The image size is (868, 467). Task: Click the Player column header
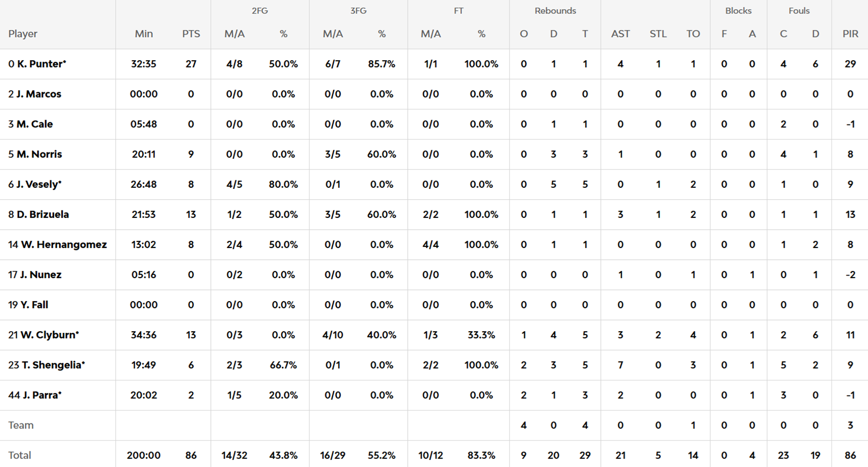click(x=23, y=34)
